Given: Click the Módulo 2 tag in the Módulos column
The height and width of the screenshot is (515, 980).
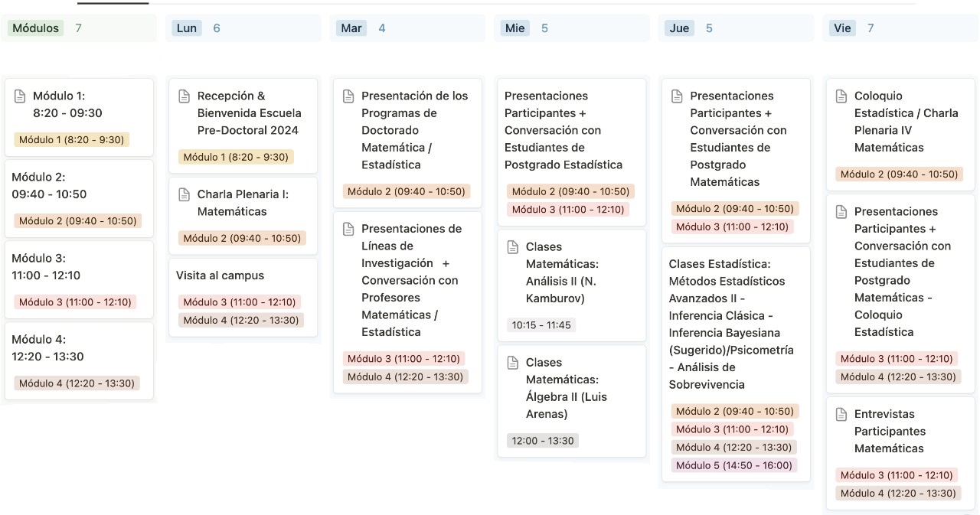Looking at the screenshot, I should [78, 221].
